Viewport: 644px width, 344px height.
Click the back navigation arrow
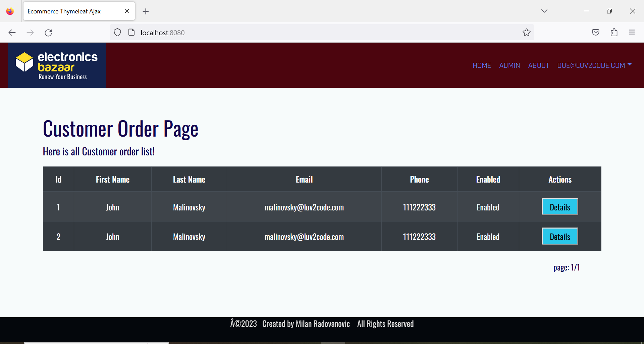12,33
